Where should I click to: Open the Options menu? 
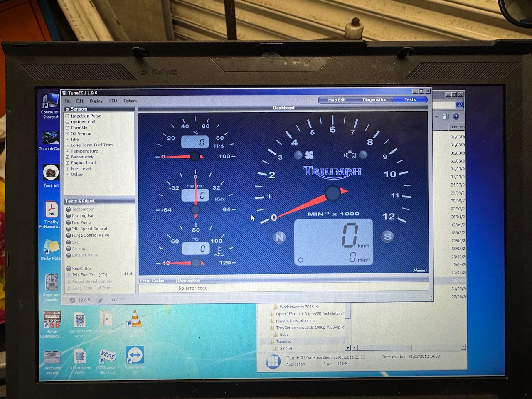pyautogui.click(x=130, y=101)
